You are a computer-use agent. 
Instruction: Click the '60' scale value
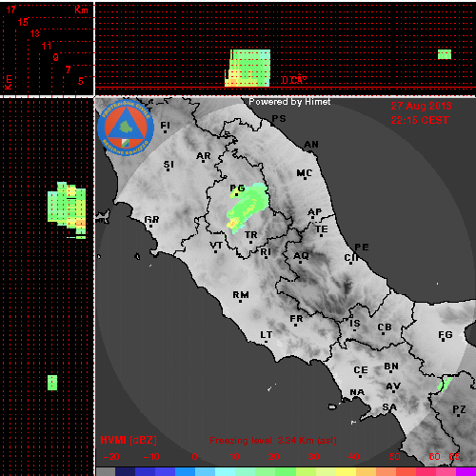coord(434,457)
